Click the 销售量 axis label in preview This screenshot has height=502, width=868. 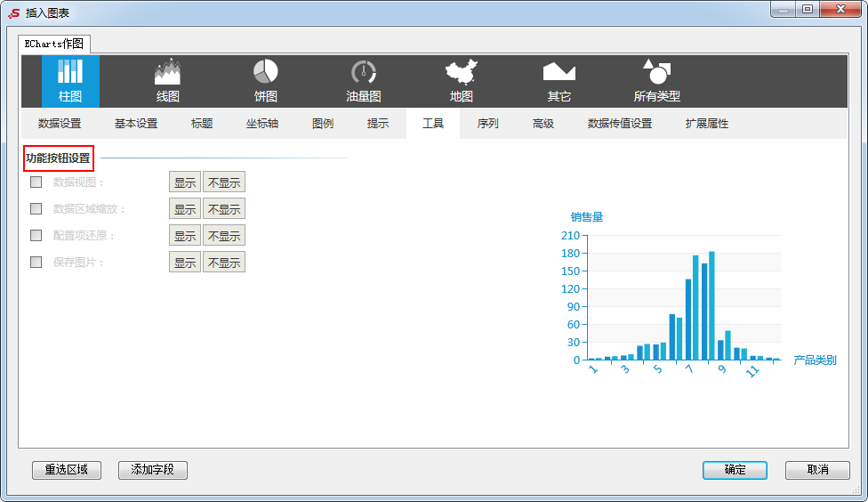587,216
